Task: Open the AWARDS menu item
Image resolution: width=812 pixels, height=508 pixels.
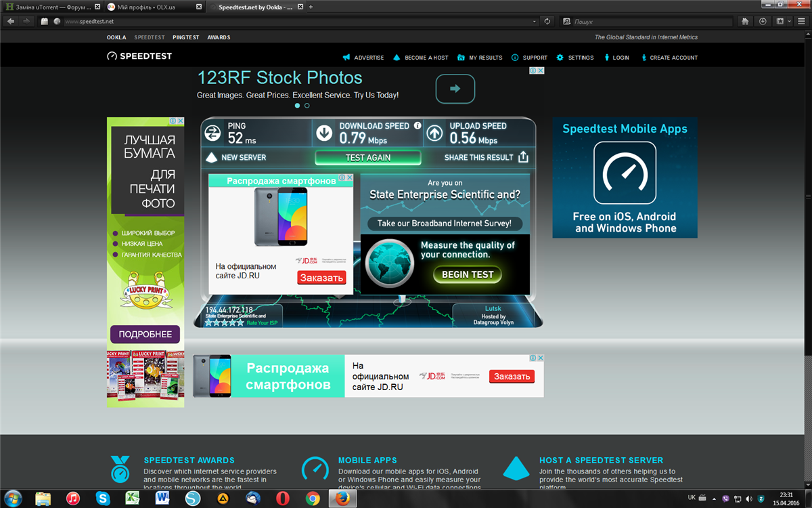Action: pyautogui.click(x=219, y=37)
